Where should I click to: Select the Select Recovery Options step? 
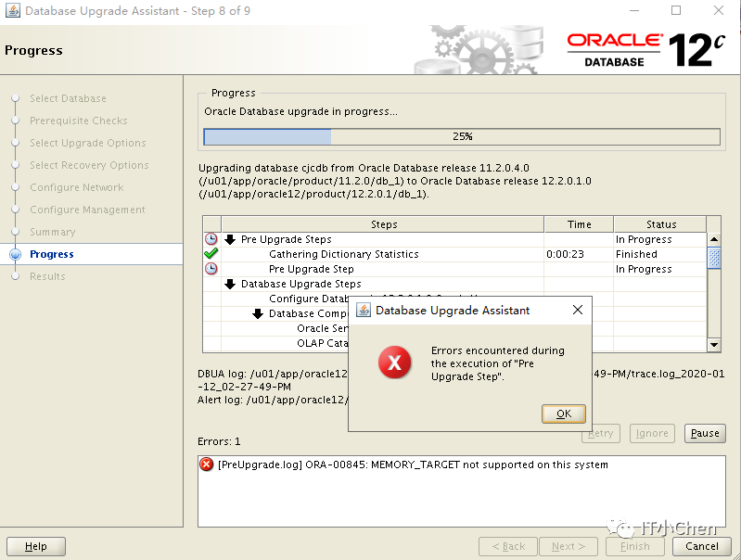(89, 165)
